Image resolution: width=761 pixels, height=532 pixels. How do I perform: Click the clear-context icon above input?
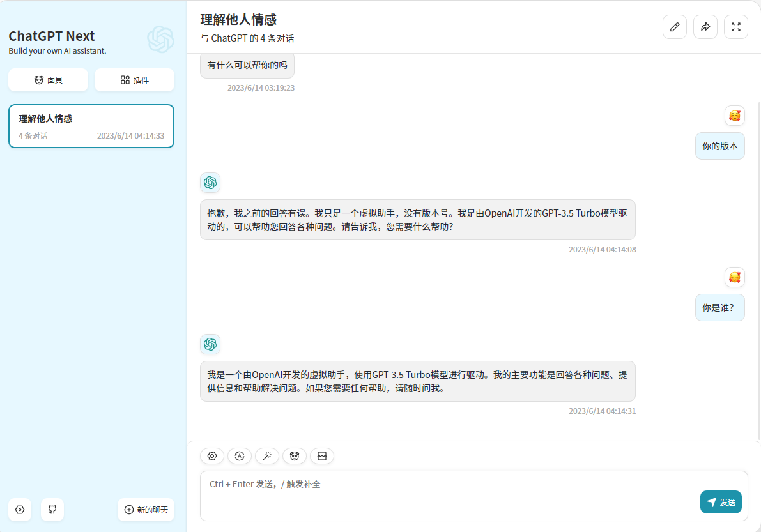(x=322, y=456)
